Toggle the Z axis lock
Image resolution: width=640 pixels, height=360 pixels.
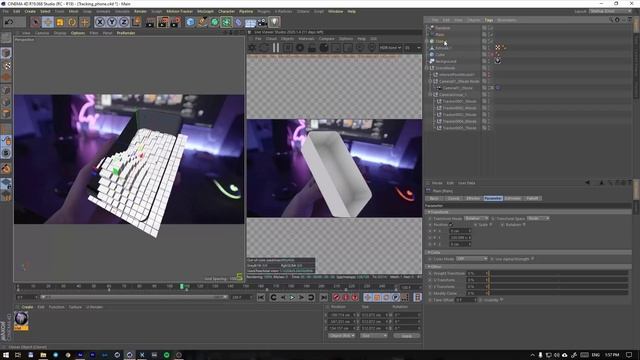[x=124, y=22]
